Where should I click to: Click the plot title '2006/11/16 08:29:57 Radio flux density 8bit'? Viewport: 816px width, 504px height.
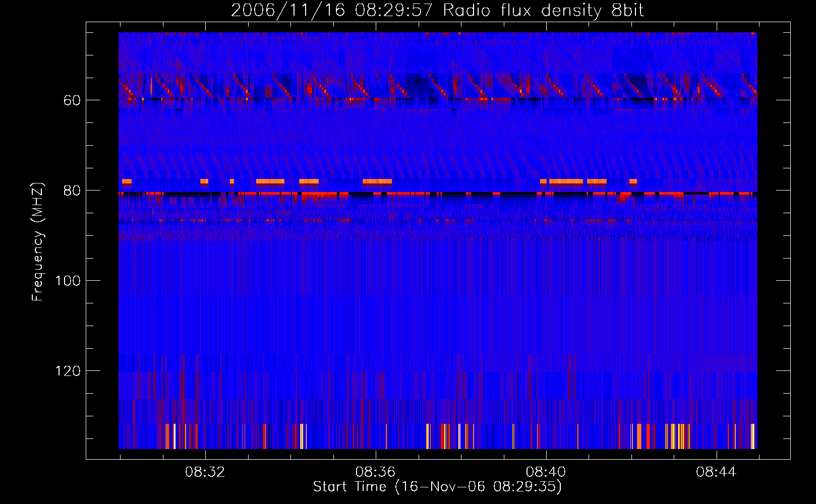pyautogui.click(x=437, y=10)
